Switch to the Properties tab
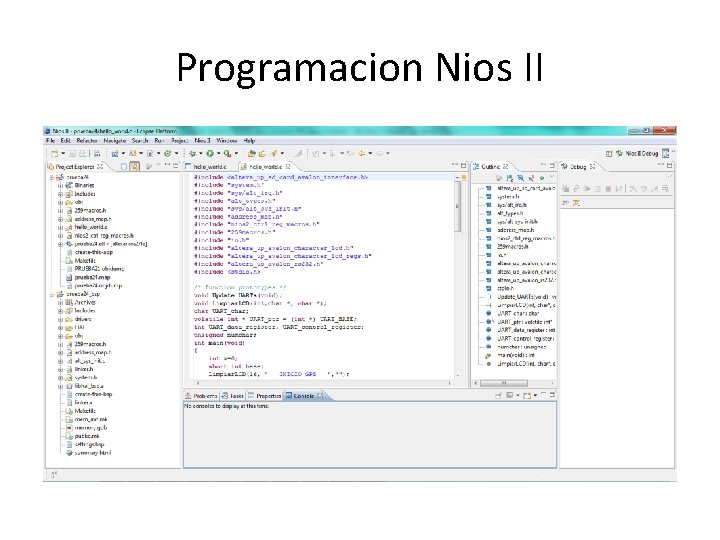Viewport: 720px width, 540px height. coord(264,396)
